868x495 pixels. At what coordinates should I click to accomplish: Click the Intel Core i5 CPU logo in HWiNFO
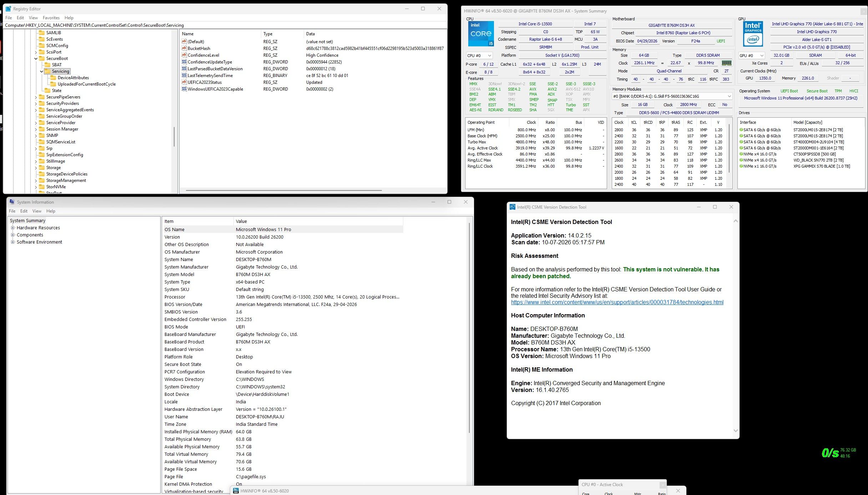pyautogui.click(x=481, y=34)
